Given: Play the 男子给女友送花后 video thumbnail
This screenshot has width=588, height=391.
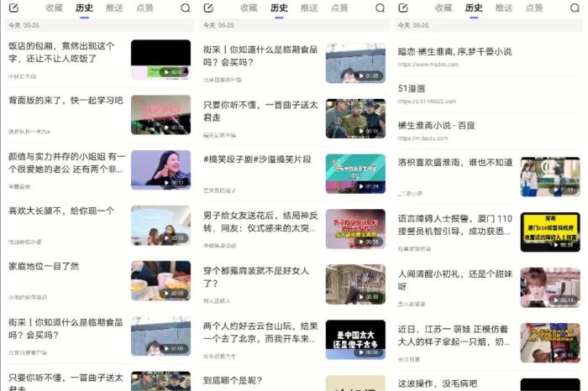Looking at the screenshot, I should [x=355, y=228].
